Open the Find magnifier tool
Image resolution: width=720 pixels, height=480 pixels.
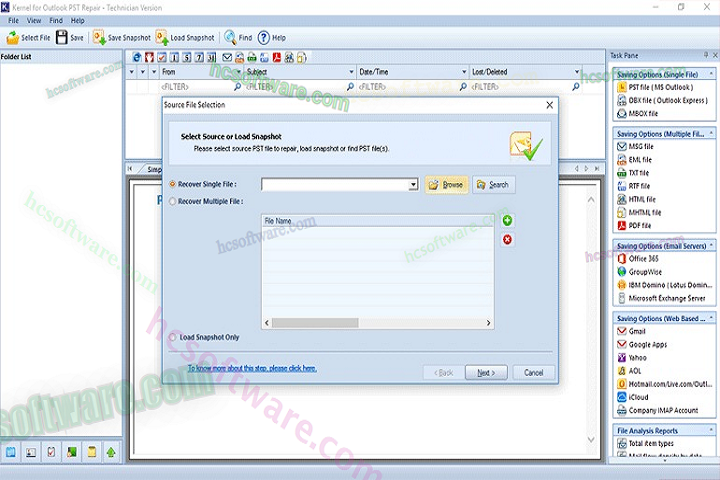(230, 38)
